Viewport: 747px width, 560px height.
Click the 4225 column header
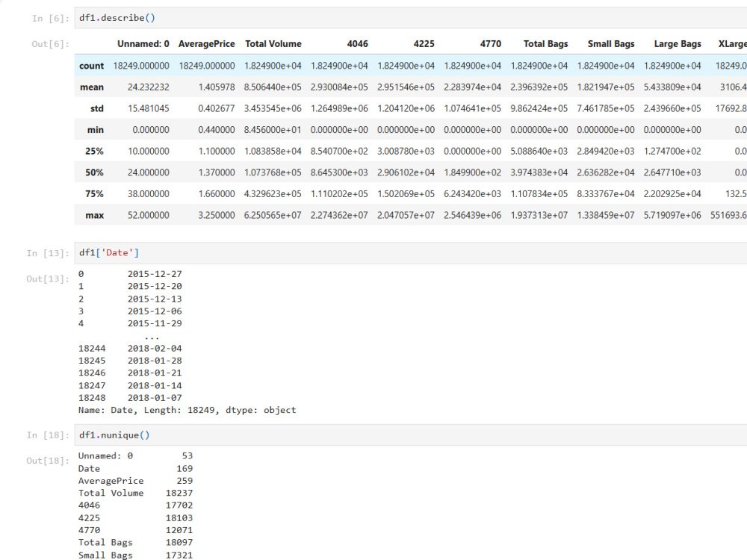(424, 44)
